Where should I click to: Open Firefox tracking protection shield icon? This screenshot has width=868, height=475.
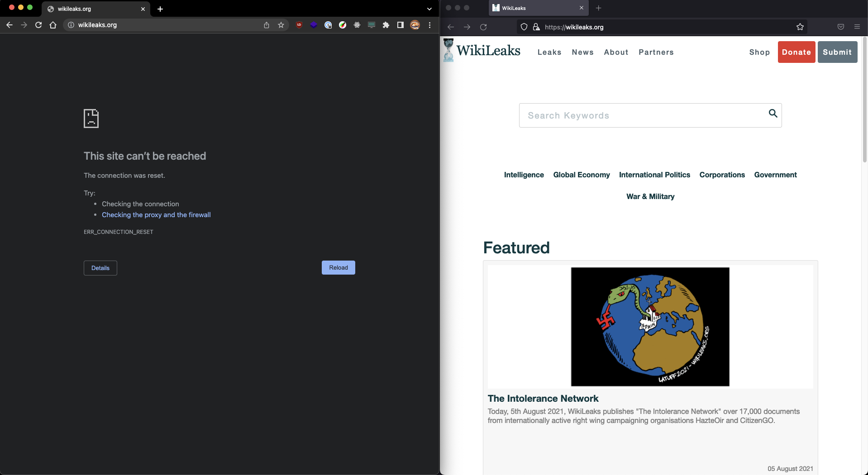(524, 27)
